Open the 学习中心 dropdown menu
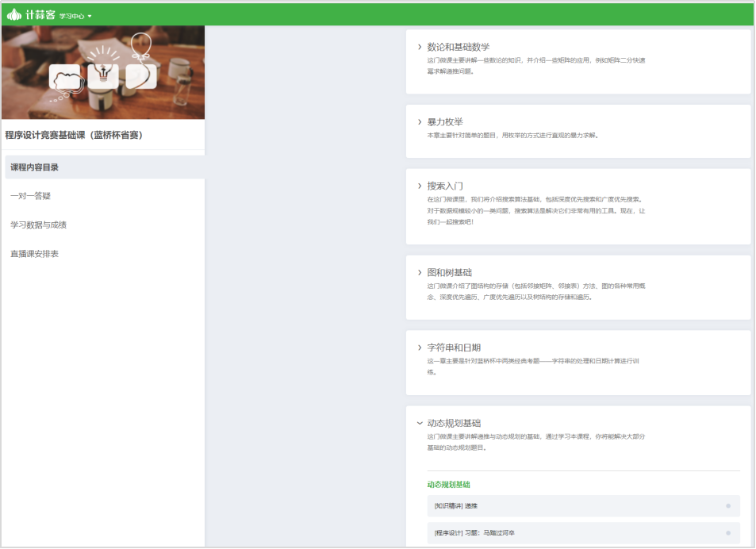 tap(75, 16)
